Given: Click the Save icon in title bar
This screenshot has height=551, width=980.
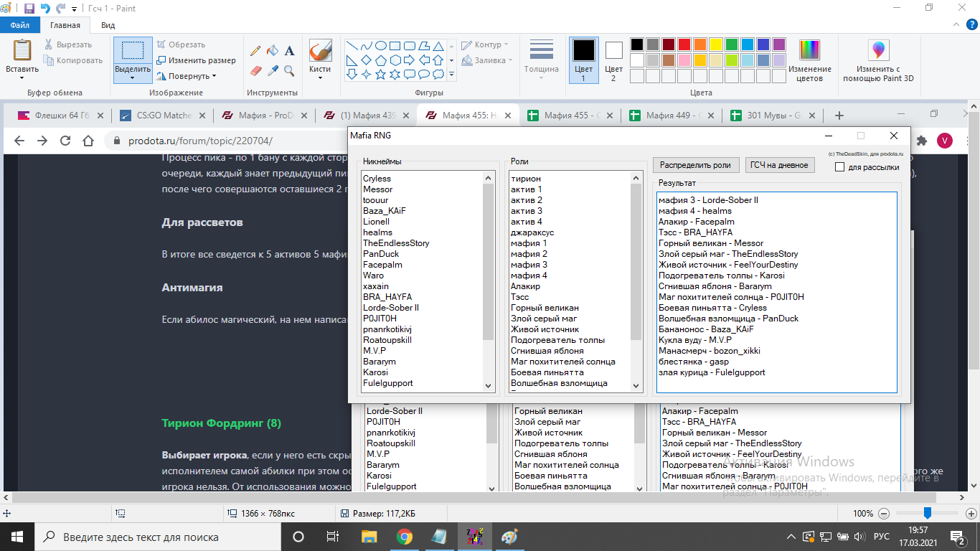Looking at the screenshot, I should pos(29,9).
